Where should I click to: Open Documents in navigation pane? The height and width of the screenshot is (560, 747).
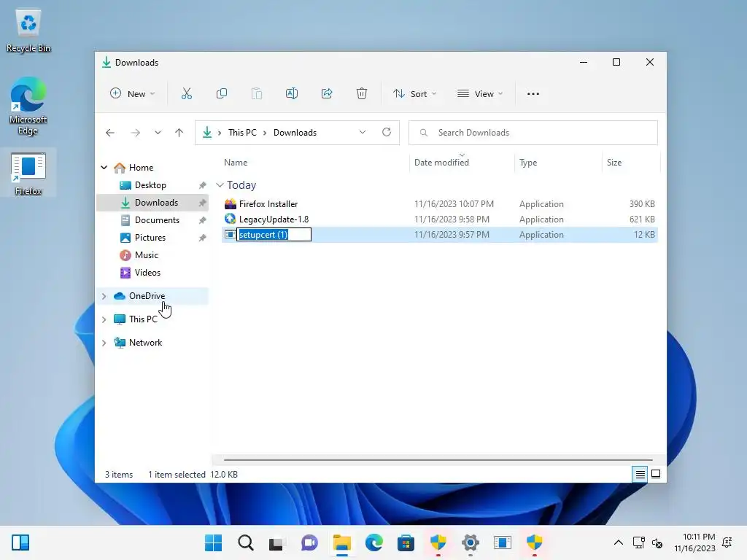tap(158, 220)
